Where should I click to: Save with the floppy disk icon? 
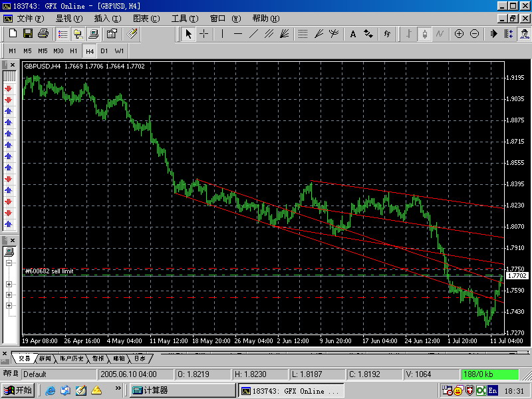tap(28, 33)
